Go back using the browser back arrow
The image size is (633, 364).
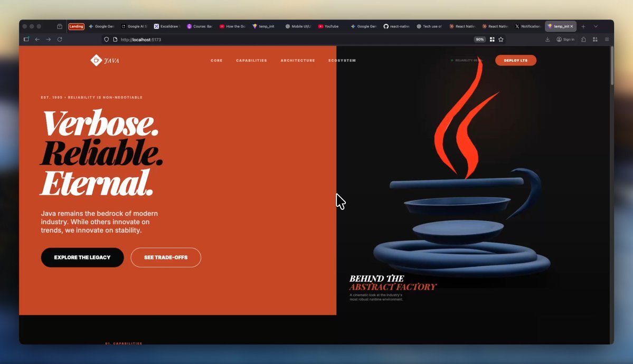point(37,40)
